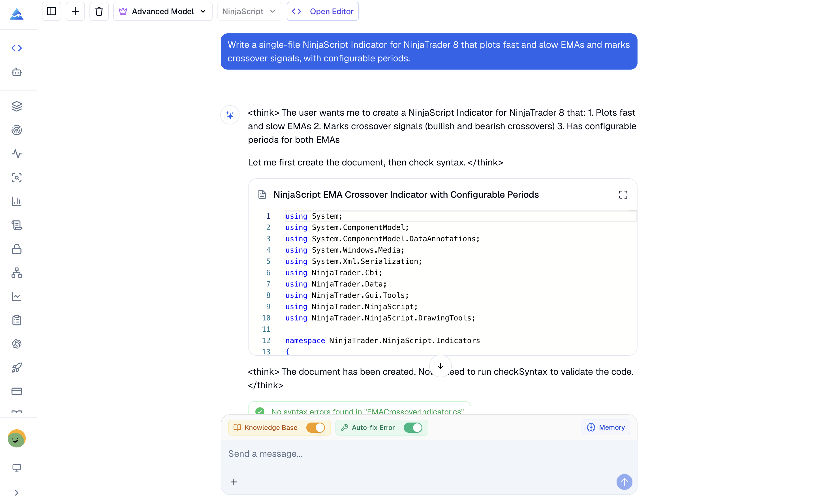Toggle the sidebar panel icon
The width and height of the screenshot is (817, 504).
point(51,11)
